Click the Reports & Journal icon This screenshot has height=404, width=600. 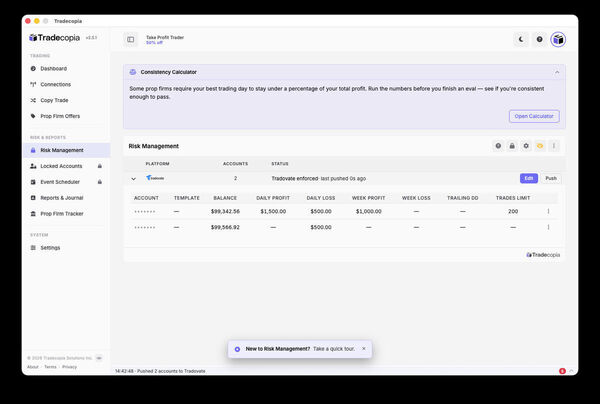(x=33, y=198)
